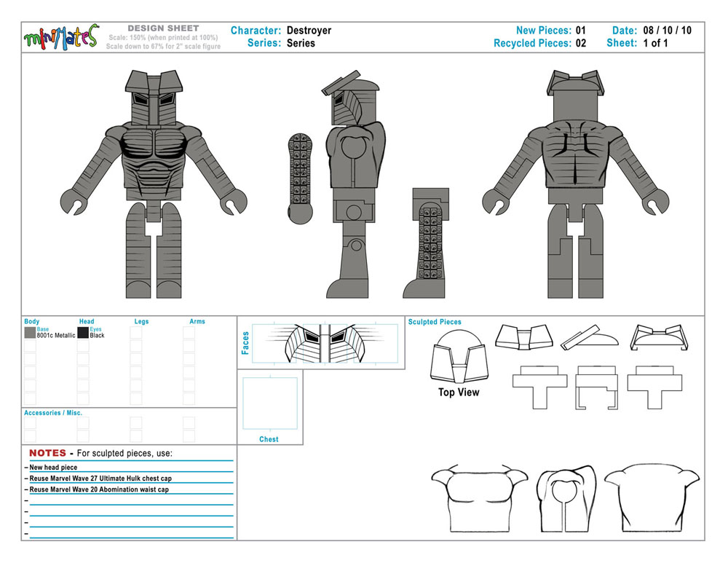
Task: Click the character name "Destroyer"
Action: [309, 31]
